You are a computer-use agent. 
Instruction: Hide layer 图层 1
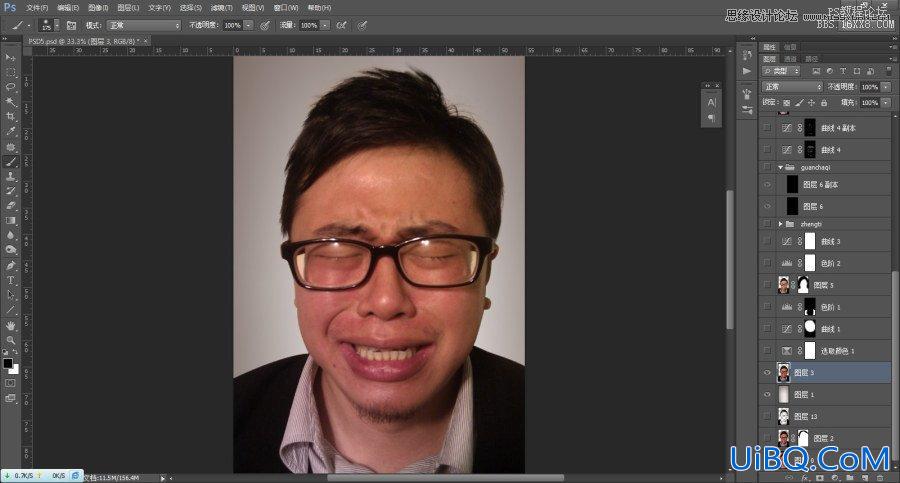click(x=767, y=394)
